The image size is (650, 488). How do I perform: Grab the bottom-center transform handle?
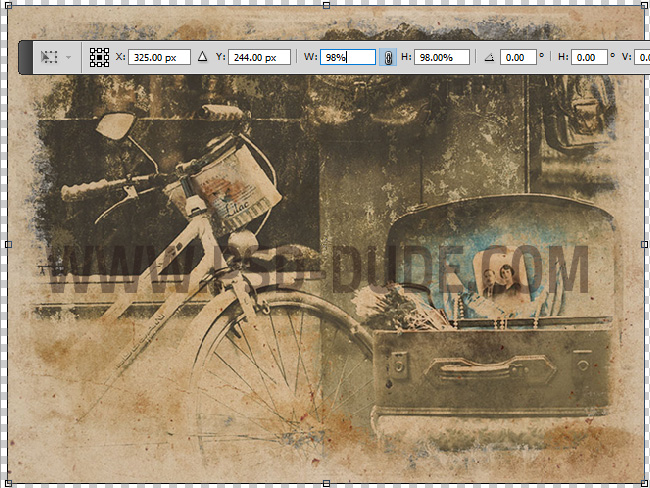point(326,483)
